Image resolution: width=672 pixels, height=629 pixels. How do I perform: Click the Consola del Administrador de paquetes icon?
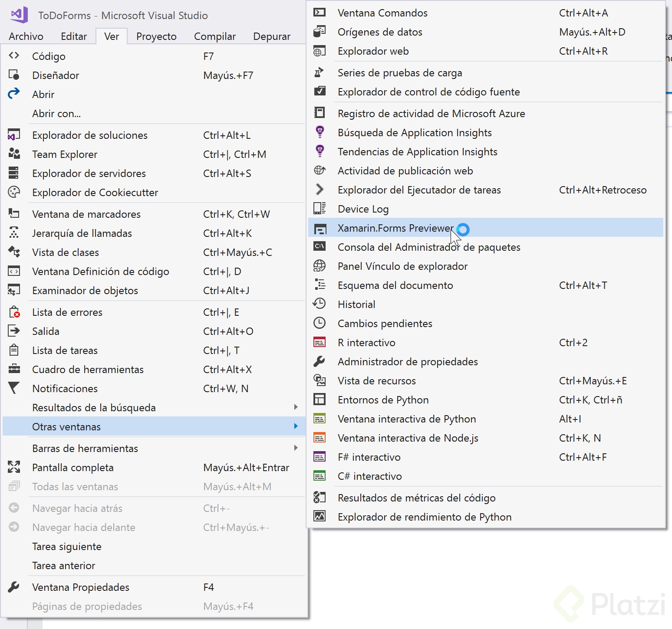tap(320, 246)
